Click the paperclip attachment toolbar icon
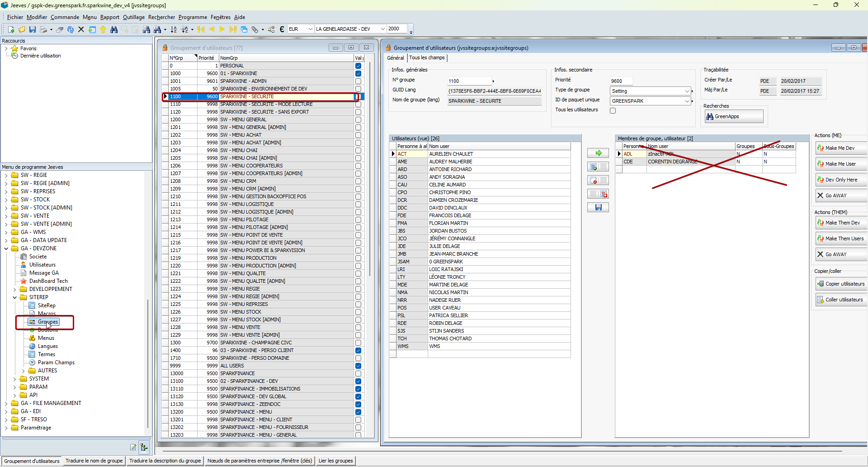Viewport: 868px width, 467px height. click(255, 29)
